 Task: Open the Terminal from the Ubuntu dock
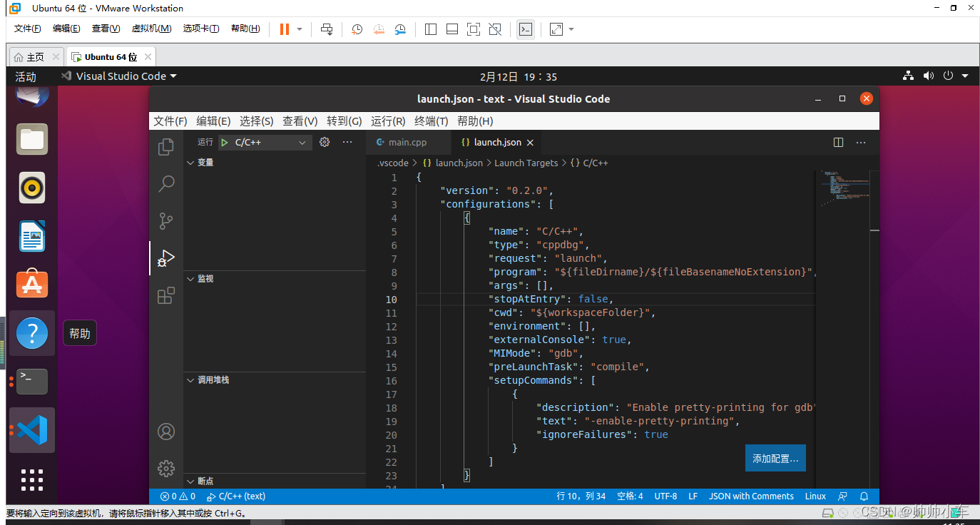[x=32, y=382]
